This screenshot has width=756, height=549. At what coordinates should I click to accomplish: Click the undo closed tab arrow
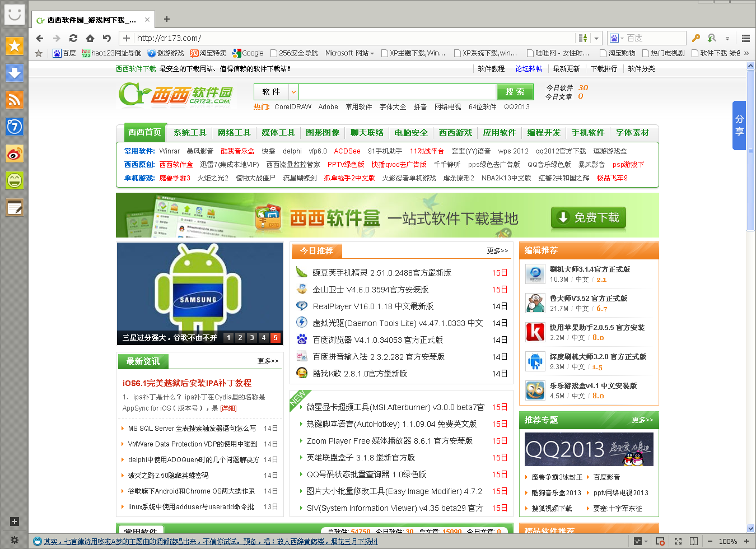click(106, 38)
